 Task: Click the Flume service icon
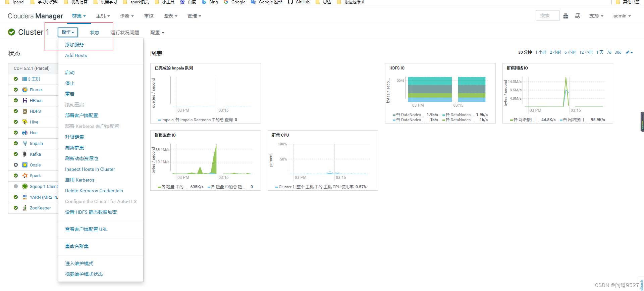[x=25, y=90]
